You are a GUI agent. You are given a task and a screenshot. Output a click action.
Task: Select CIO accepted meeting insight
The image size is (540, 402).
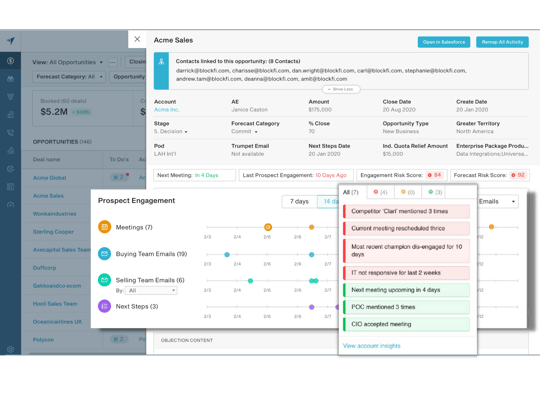(406, 324)
